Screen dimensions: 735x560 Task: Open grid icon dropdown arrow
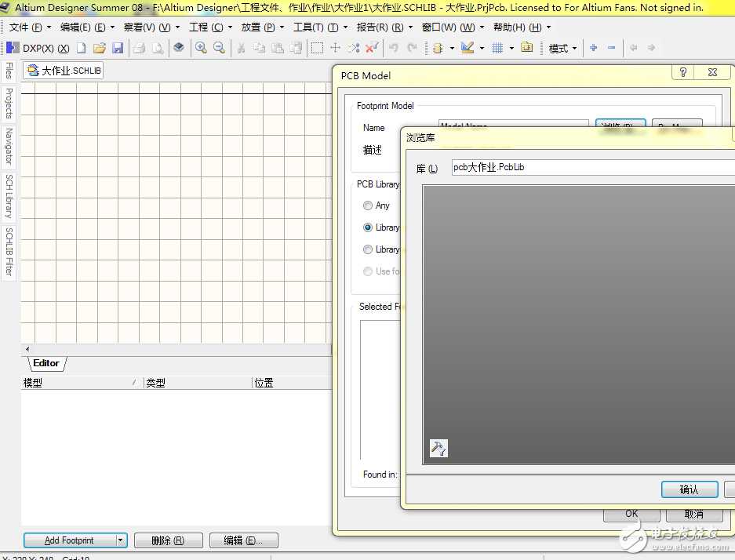click(x=511, y=48)
